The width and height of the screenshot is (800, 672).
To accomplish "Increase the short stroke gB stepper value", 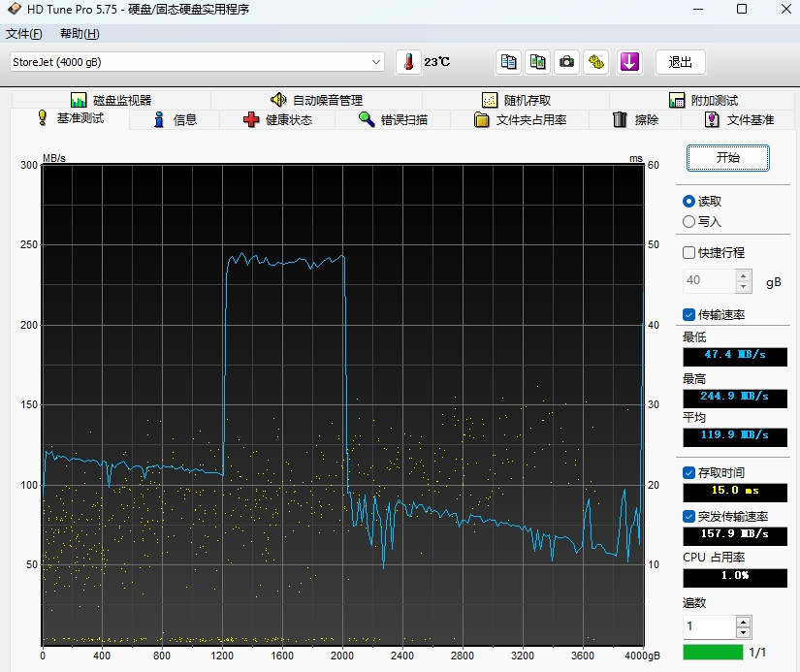I will (744, 275).
